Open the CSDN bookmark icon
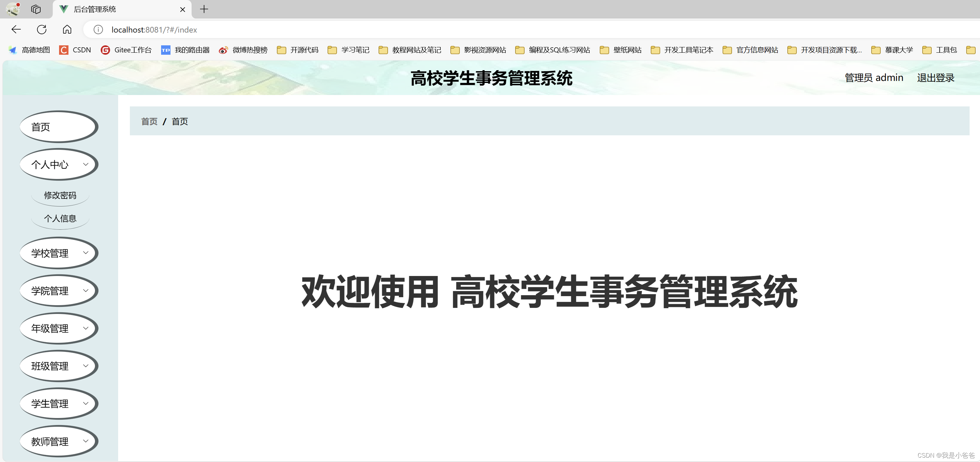This screenshot has width=980, height=462. tap(63, 50)
